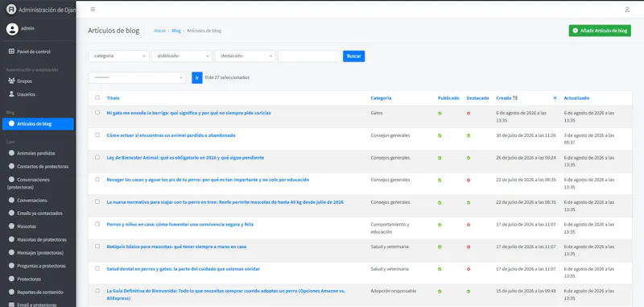The image size is (644, 307).
Task: Open the user menu icon at top right
Action: (x=627, y=10)
